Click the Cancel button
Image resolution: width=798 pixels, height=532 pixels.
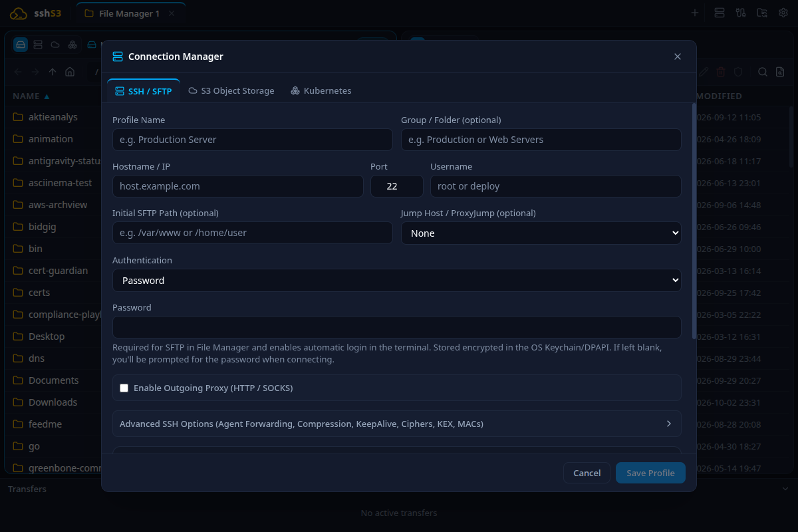[587, 473]
